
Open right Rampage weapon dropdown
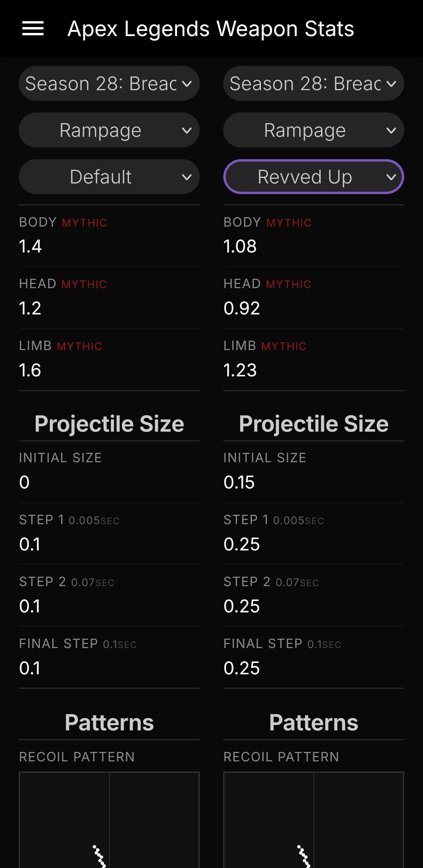[305, 130]
